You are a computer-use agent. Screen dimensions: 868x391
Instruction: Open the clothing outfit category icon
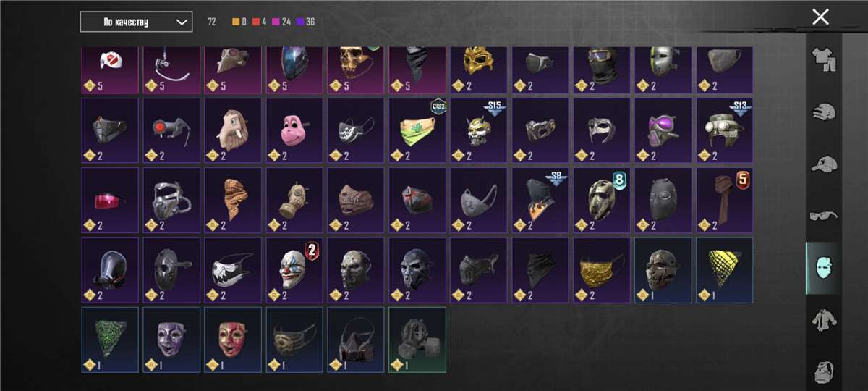(822, 59)
